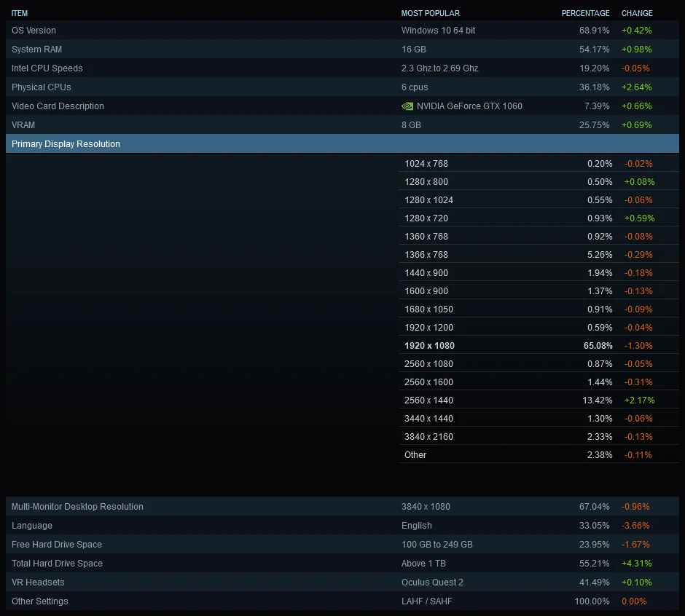Select the 1600 x 900 resolution entry

539,291
